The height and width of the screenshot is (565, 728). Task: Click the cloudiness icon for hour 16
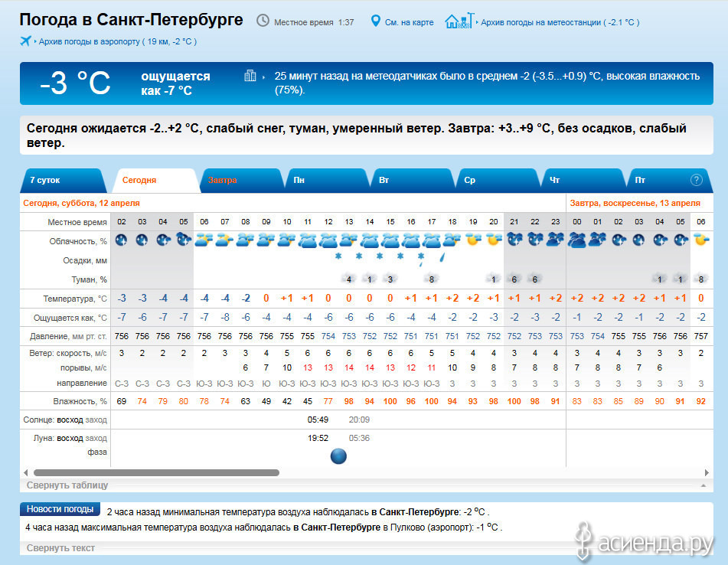(411, 240)
